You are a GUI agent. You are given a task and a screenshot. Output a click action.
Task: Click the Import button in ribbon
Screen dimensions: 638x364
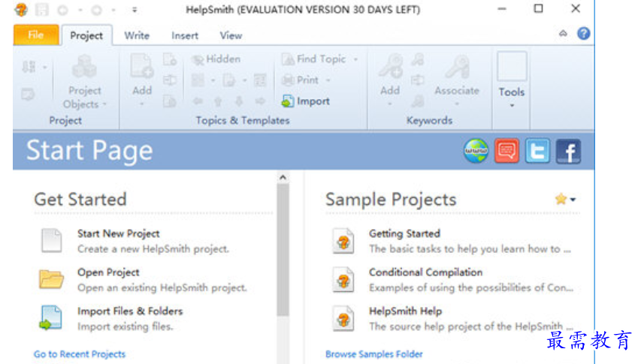click(306, 101)
